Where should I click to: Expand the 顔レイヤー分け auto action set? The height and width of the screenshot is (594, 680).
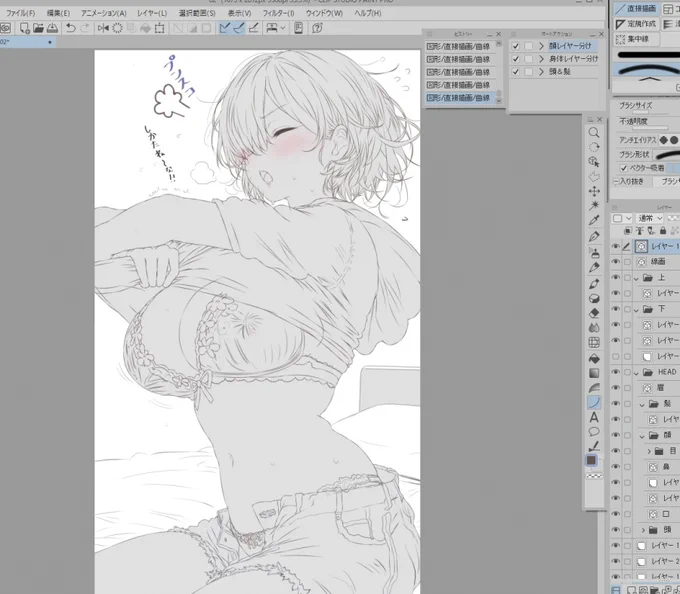tap(541, 46)
